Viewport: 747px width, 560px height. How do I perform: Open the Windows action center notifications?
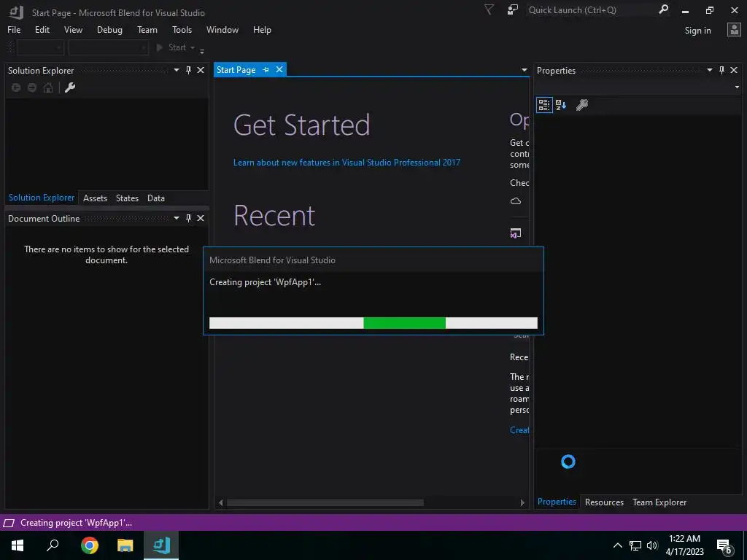tap(724, 545)
